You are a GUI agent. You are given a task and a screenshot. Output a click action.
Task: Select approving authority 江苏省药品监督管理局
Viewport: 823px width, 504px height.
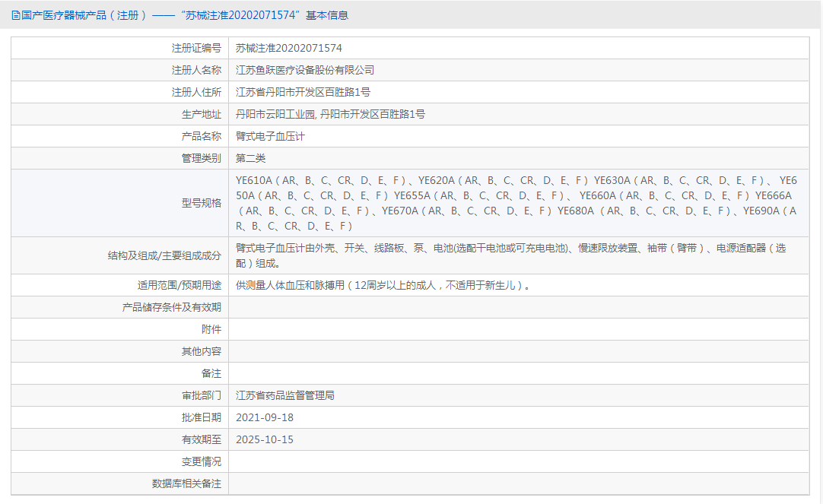[x=285, y=395]
